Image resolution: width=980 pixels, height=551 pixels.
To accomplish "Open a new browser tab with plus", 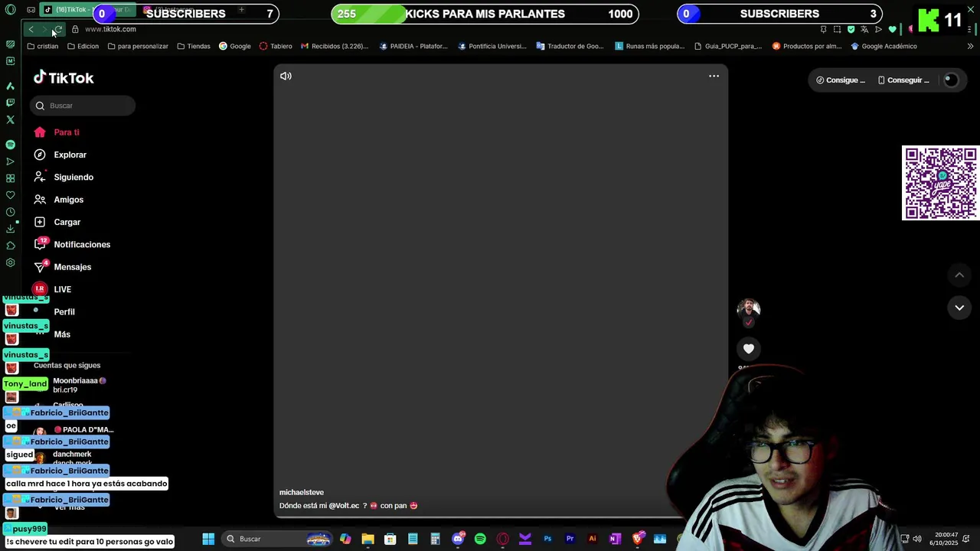I will pyautogui.click(x=241, y=10).
